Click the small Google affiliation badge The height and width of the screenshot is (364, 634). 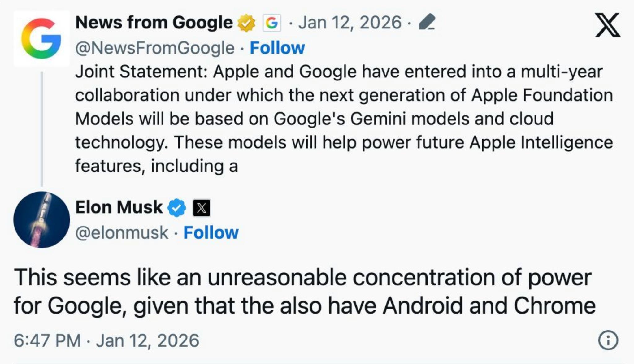pos(271,23)
